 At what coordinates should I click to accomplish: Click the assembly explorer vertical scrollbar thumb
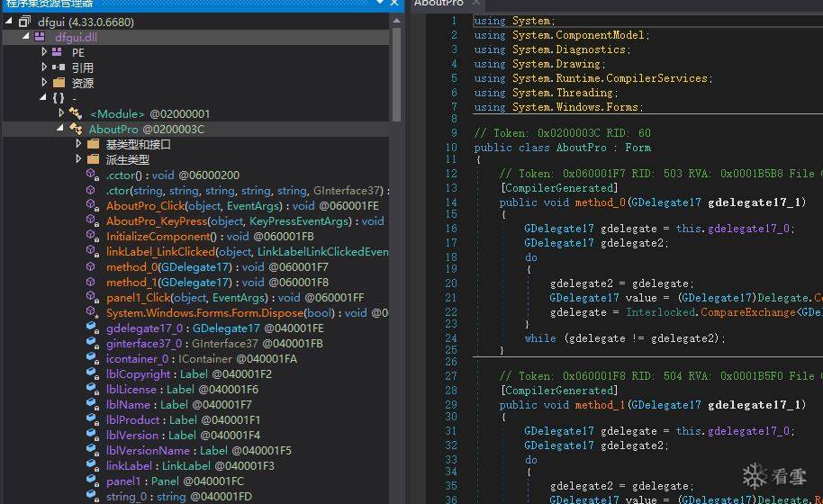click(397, 74)
